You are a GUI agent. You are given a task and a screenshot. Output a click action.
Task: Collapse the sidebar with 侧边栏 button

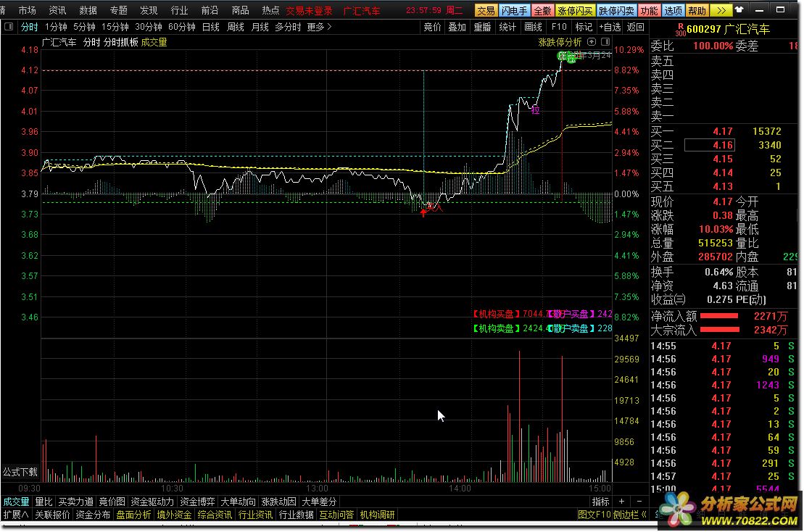628,515
